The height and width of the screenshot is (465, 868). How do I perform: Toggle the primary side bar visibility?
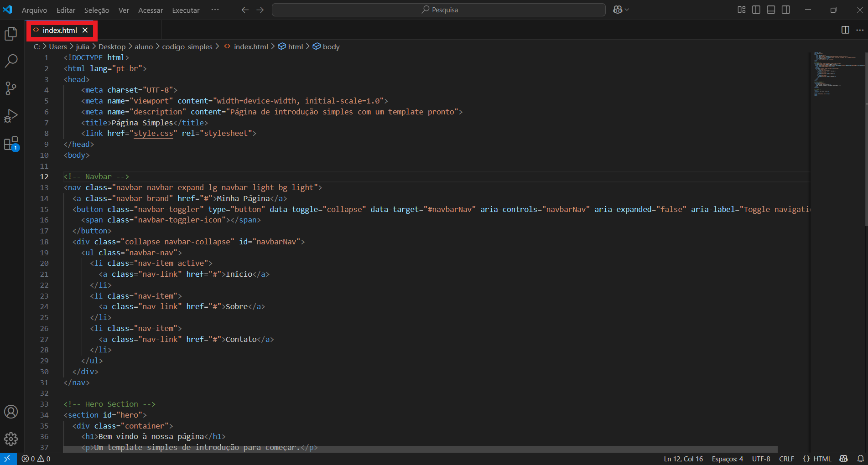click(756, 10)
